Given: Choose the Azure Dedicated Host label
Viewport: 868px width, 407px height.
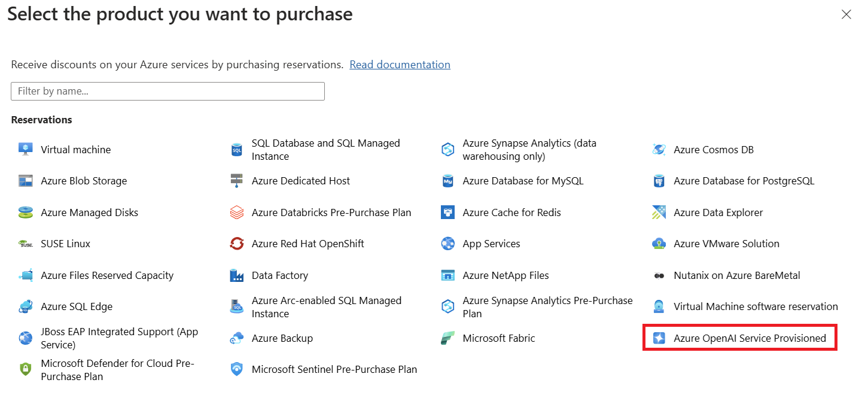Looking at the screenshot, I should 301,181.
